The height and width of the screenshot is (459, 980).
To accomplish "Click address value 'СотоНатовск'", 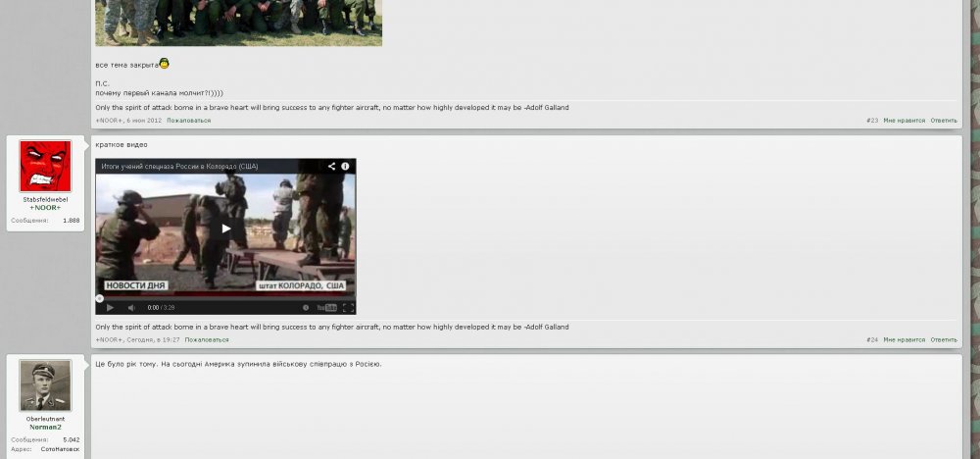I will [60, 449].
